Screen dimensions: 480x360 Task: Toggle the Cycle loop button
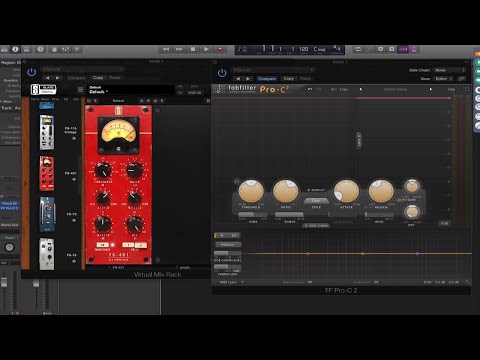click(x=358, y=49)
